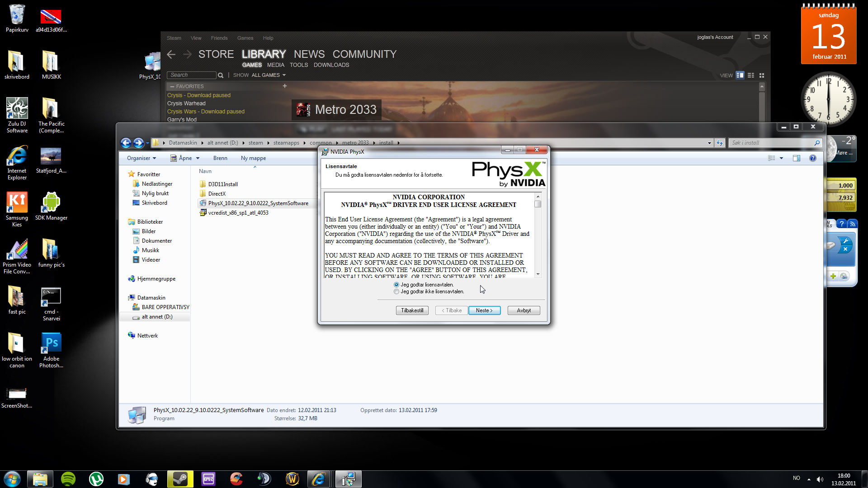Image resolution: width=868 pixels, height=488 pixels.
Task: Open uTorrent from the taskbar
Action: 96,479
